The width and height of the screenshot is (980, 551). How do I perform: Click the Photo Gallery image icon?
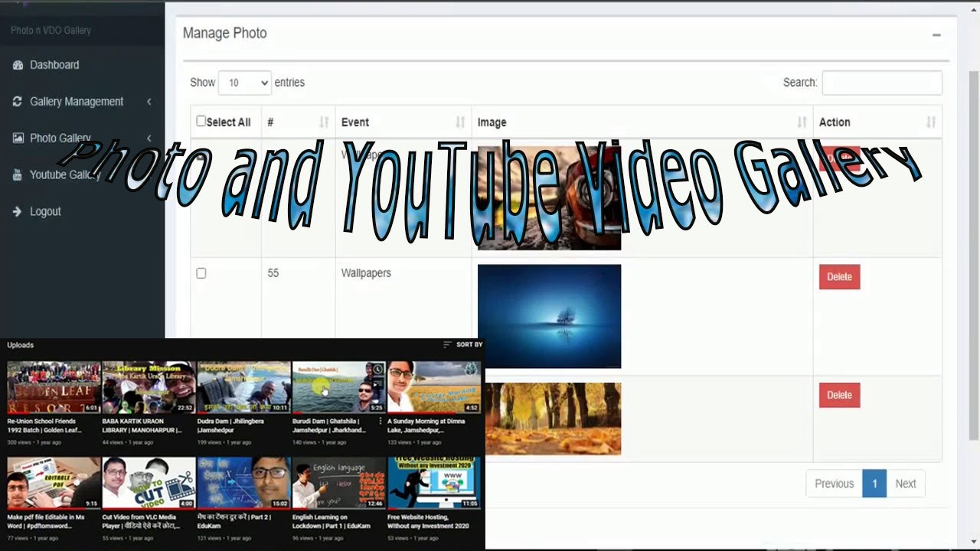coord(18,139)
